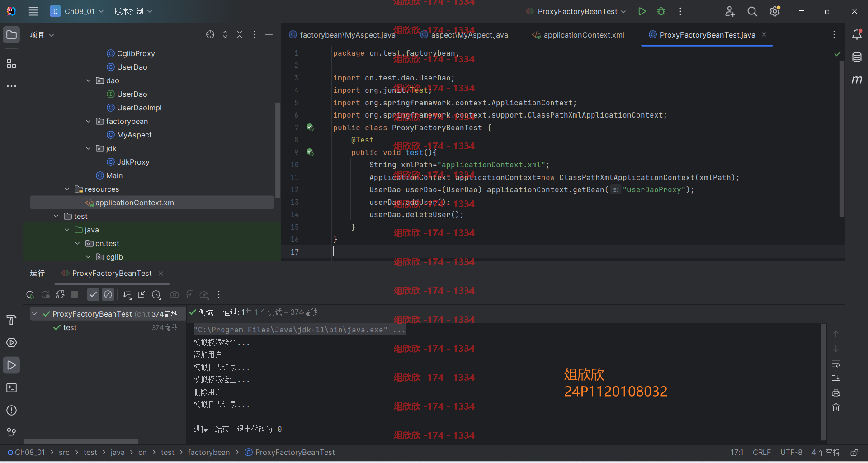Viewport: 868px width, 463px height.
Task: Select opened file in project tree target icon
Action: click(x=210, y=34)
